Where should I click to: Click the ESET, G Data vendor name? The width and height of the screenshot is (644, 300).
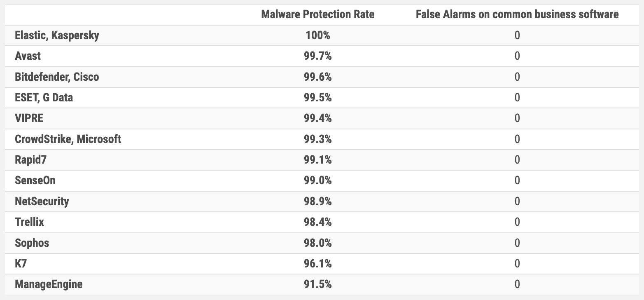[x=44, y=98]
